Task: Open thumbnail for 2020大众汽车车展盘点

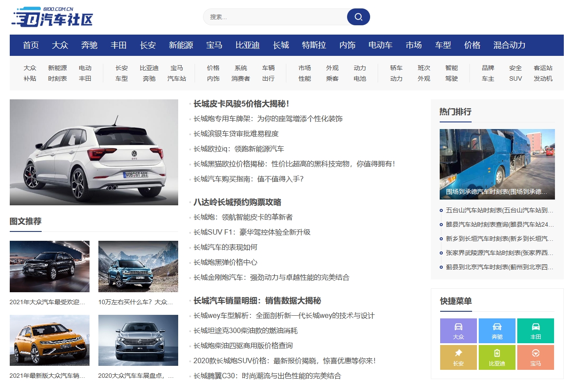Action: click(138, 341)
